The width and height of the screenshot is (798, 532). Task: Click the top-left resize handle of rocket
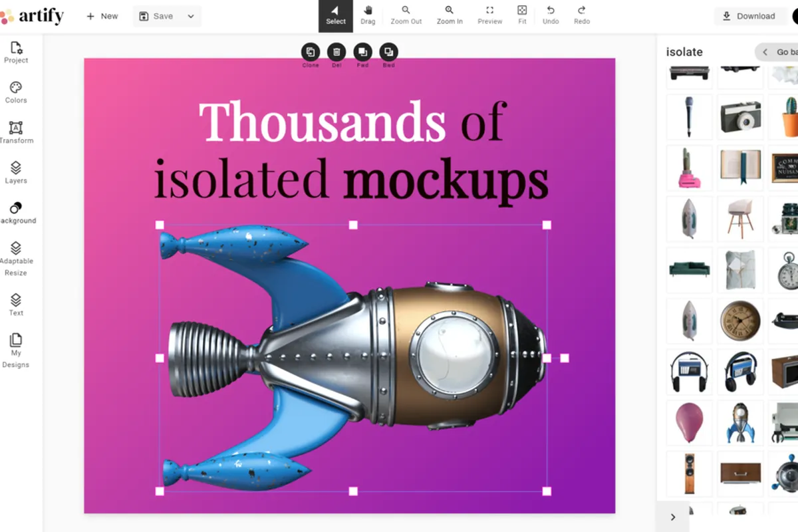pyautogui.click(x=160, y=225)
